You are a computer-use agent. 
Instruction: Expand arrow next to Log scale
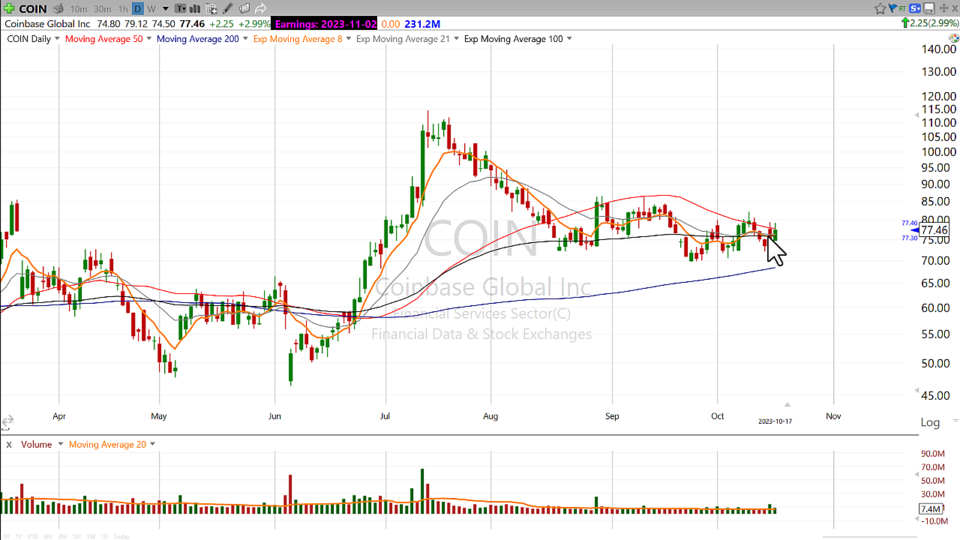tap(954, 421)
